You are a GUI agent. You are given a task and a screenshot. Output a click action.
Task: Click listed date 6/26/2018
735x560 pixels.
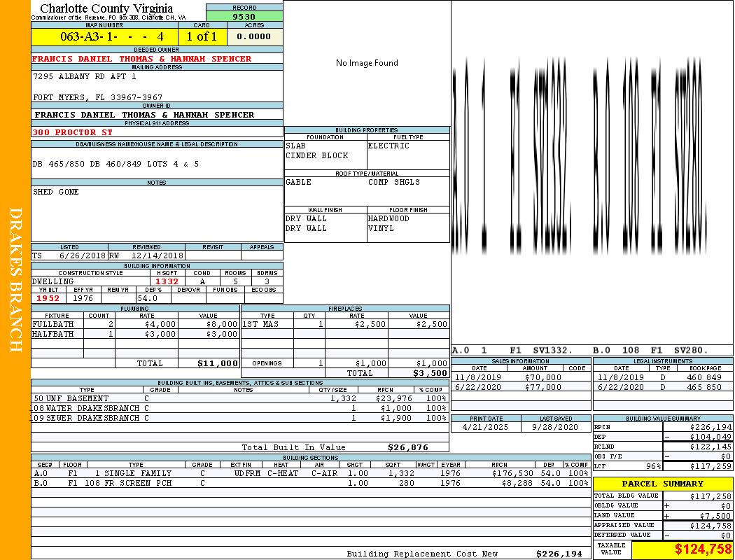coord(83,256)
